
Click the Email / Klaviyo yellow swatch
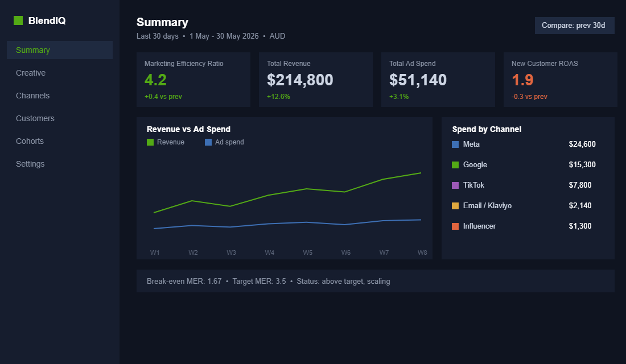click(x=455, y=206)
